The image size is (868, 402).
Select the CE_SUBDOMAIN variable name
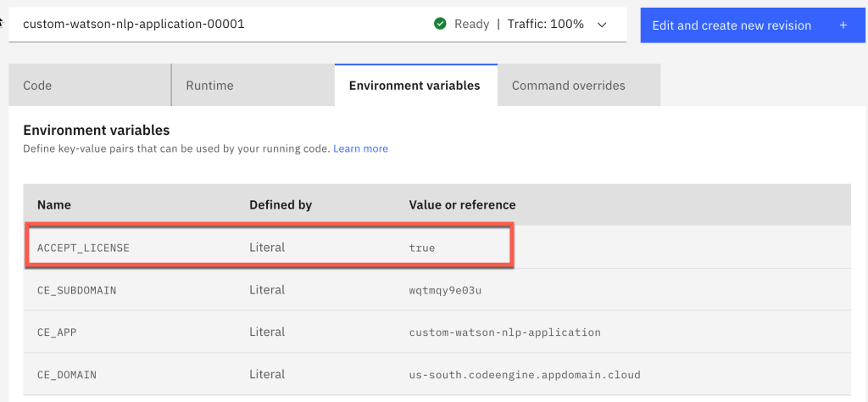click(x=77, y=290)
